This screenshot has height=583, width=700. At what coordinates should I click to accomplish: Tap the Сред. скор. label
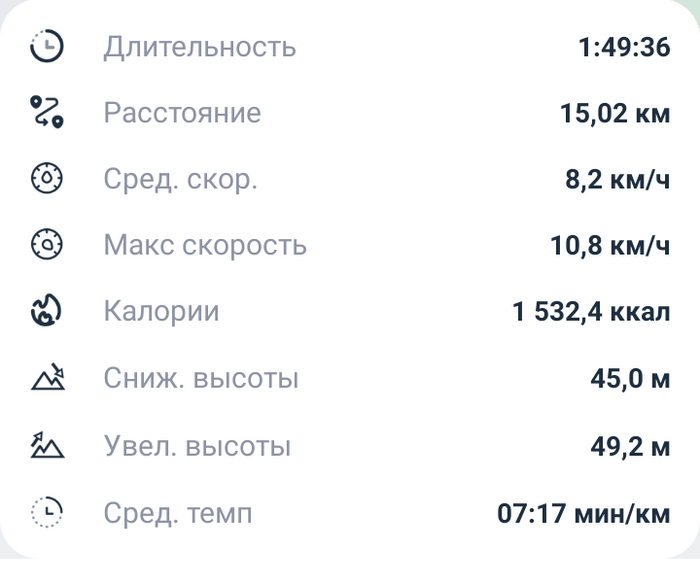pos(180,180)
